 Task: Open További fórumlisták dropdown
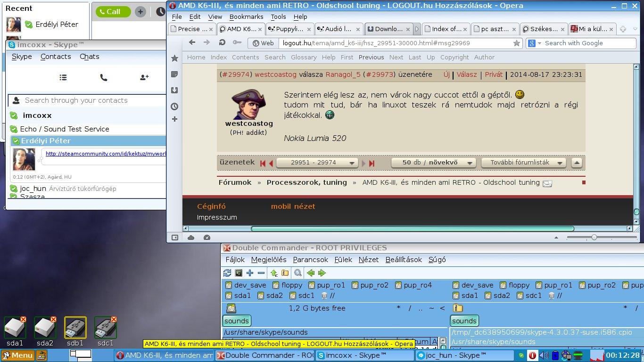(x=523, y=163)
